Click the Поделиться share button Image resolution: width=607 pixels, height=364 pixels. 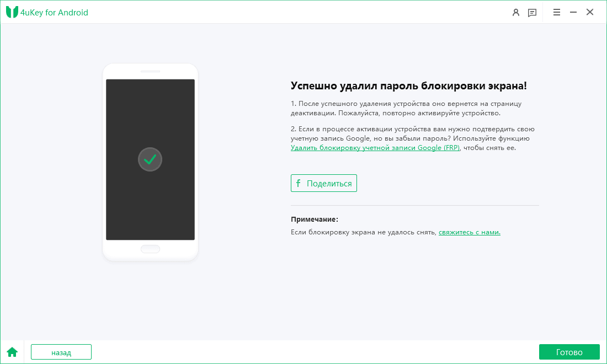(x=323, y=183)
